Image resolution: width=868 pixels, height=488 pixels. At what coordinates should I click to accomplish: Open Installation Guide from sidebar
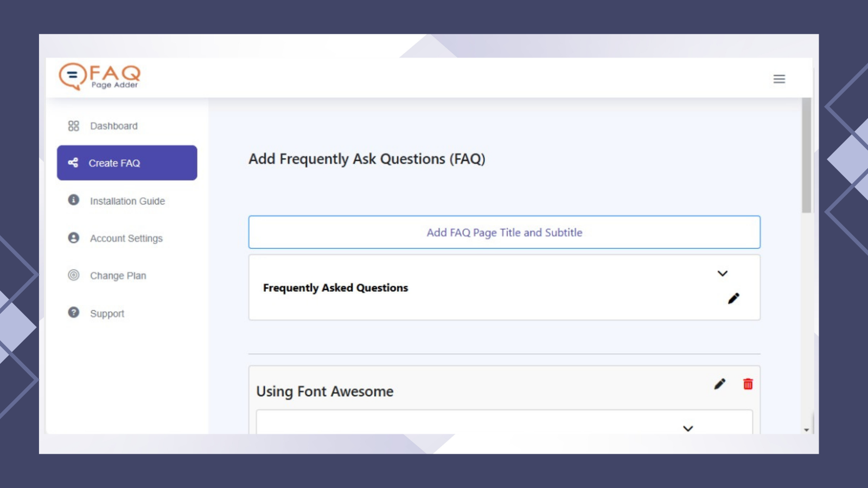pyautogui.click(x=127, y=201)
